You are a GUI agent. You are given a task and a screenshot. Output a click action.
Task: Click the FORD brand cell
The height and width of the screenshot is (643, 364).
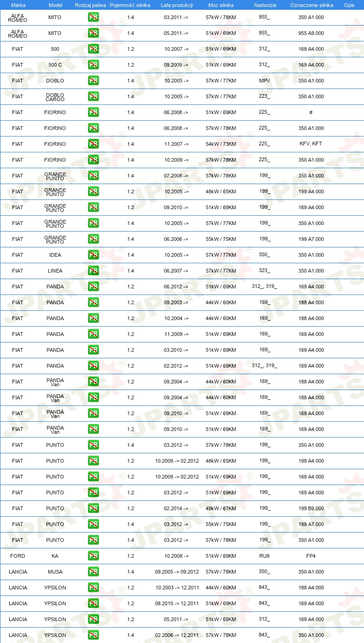pos(18,556)
